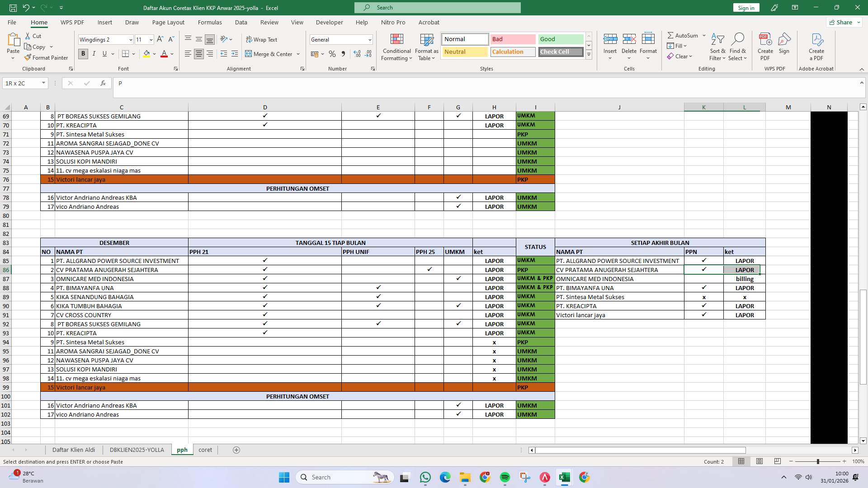The width and height of the screenshot is (868, 488).
Task: Apply Percent Style to selection
Action: click(x=332, y=54)
